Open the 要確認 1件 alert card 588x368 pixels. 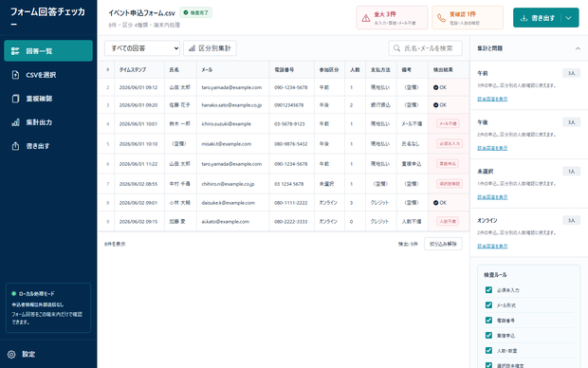pos(468,18)
